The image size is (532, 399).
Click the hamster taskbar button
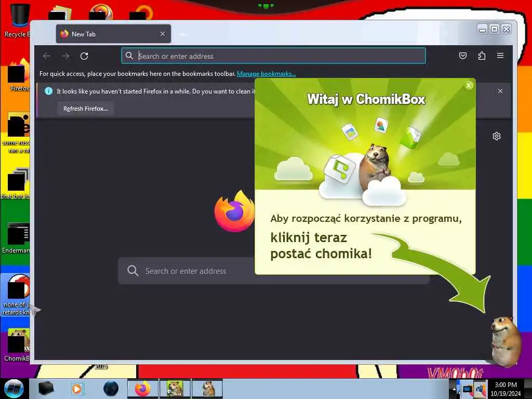(x=207, y=389)
